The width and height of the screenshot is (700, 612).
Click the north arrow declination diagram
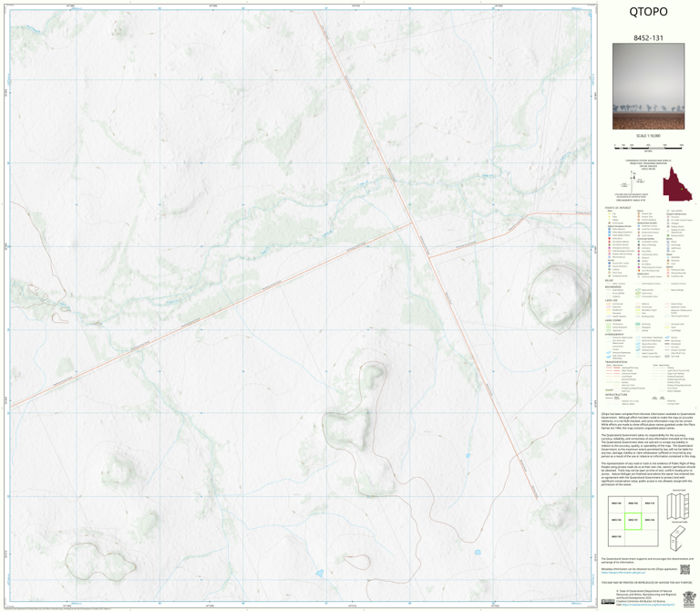pos(632,181)
